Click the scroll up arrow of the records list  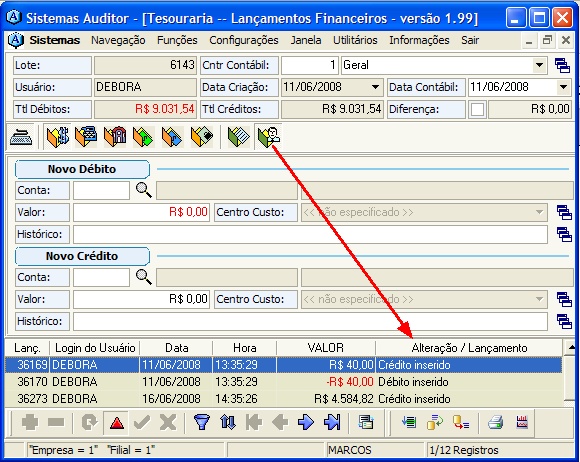click(x=571, y=347)
